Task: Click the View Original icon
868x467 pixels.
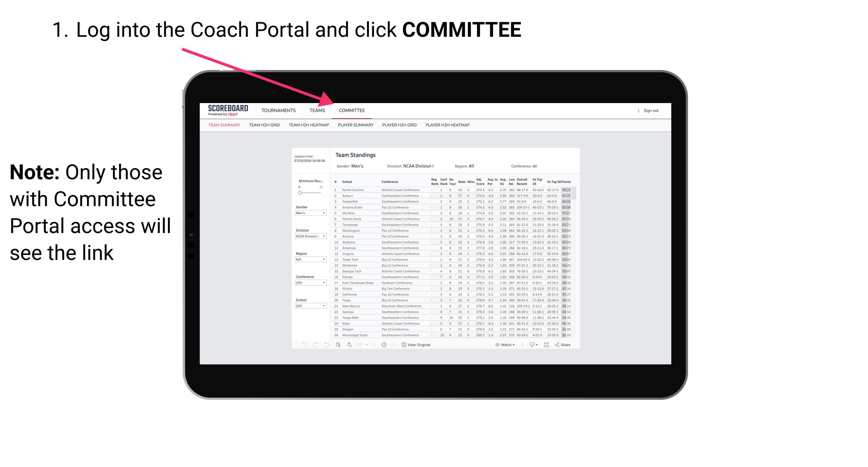Action: [x=403, y=345]
